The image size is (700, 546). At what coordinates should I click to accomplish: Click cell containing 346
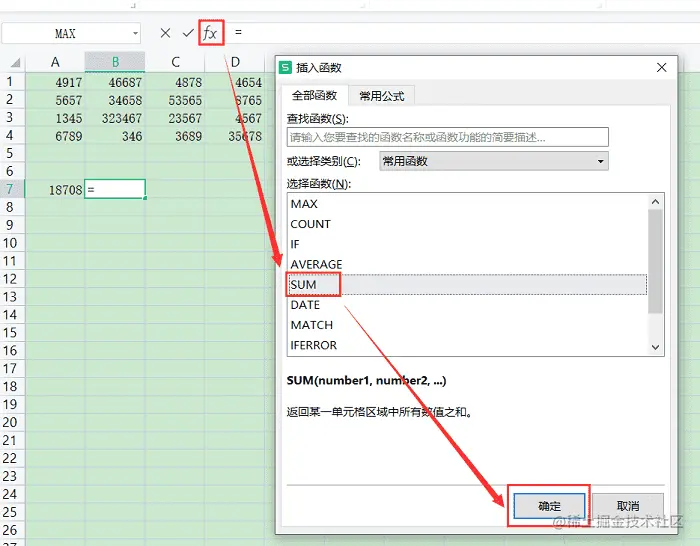click(115, 136)
